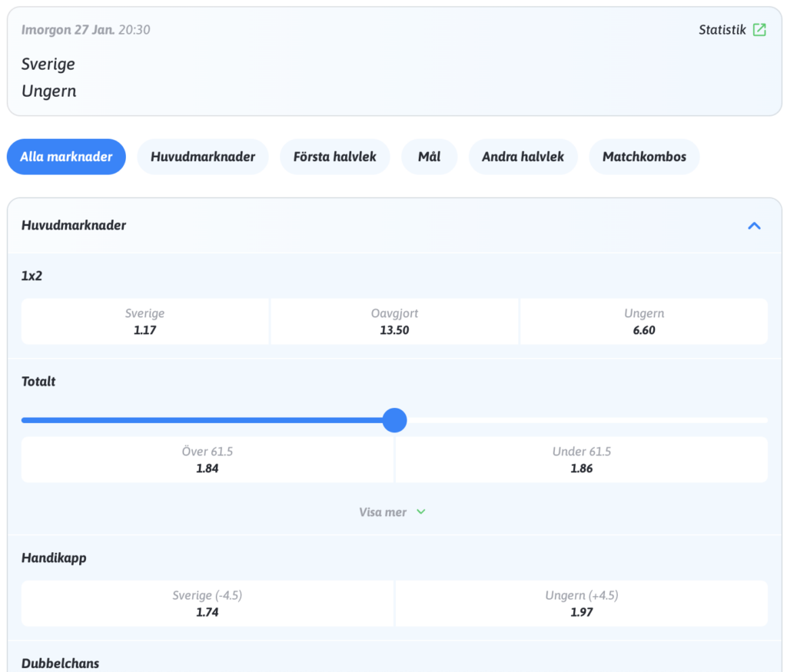Click the Statistik link text
787x672 pixels.
pos(722,30)
